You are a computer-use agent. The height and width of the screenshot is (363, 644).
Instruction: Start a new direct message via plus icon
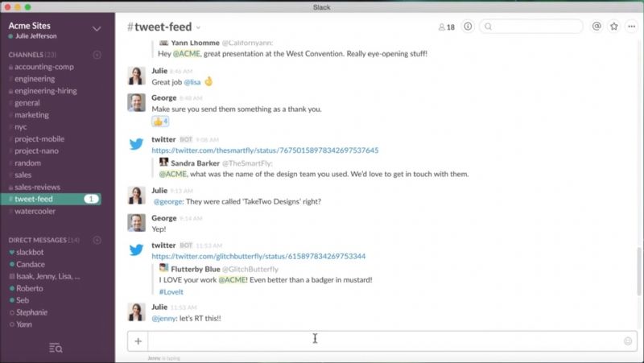[97, 240]
